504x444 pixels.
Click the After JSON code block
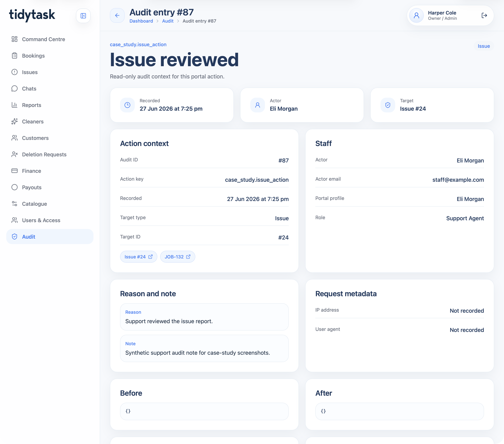[x=400, y=411]
